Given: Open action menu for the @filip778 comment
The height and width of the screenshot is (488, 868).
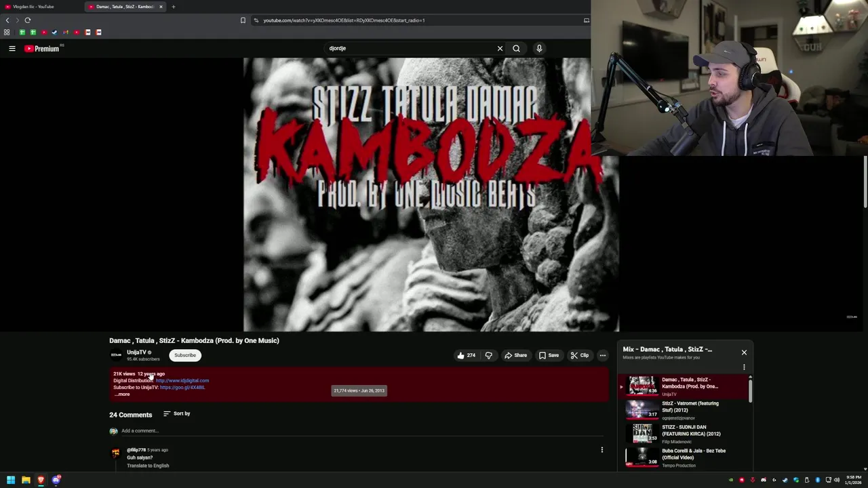Looking at the screenshot, I should click(x=601, y=450).
